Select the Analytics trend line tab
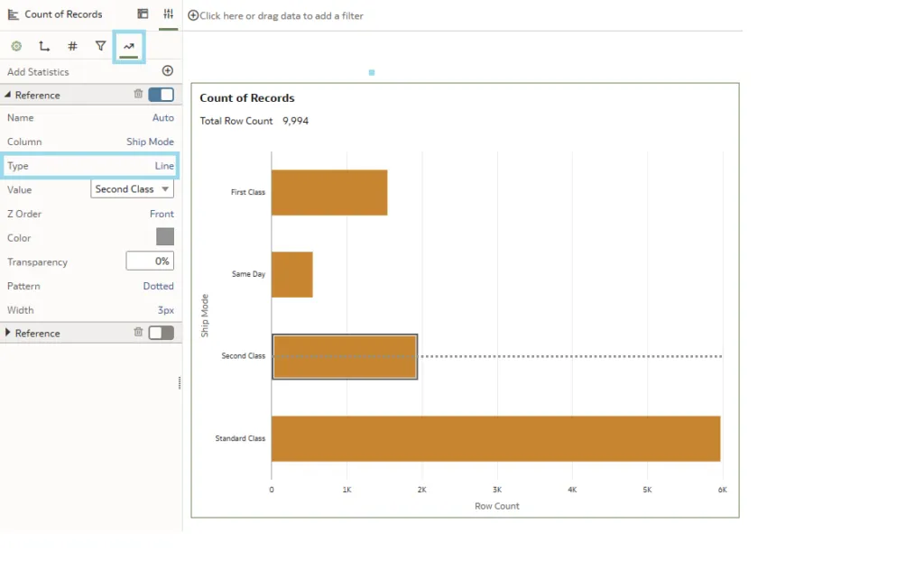The image size is (924, 587). tap(129, 46)
